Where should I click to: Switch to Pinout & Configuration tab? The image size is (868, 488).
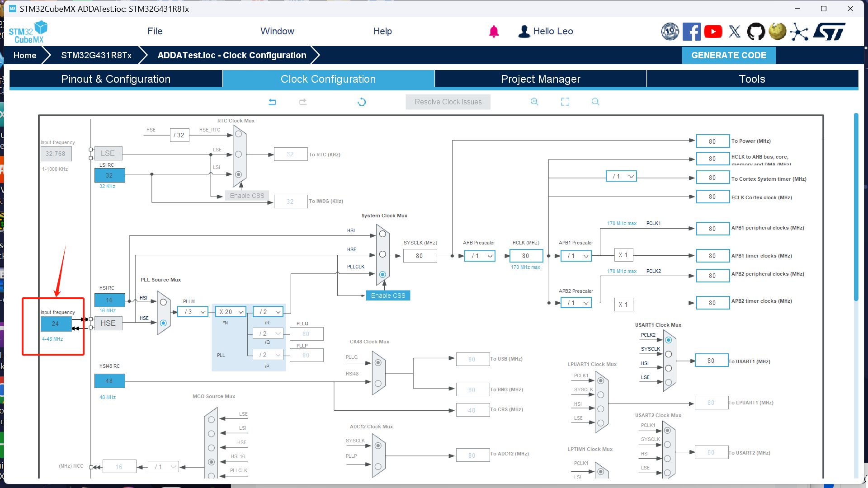click(x=116, y=79)
